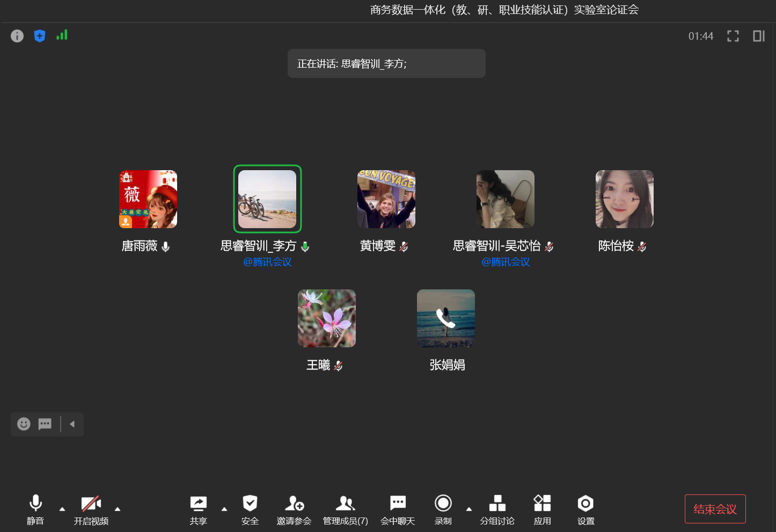Open the emoji reactions smiley icon
The height and width of the screenshot is (532, 776).
(x=24, y=424)
